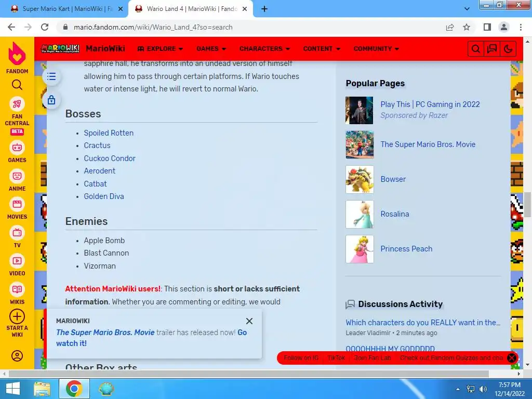Click the MarioWiki logo image
Screen dimensions: 532x399
(60, 48)
